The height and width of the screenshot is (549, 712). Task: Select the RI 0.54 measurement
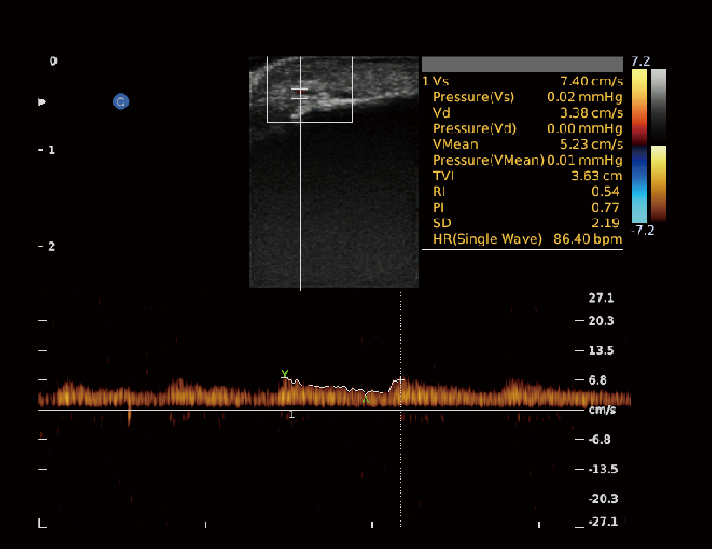pos(522,191)
